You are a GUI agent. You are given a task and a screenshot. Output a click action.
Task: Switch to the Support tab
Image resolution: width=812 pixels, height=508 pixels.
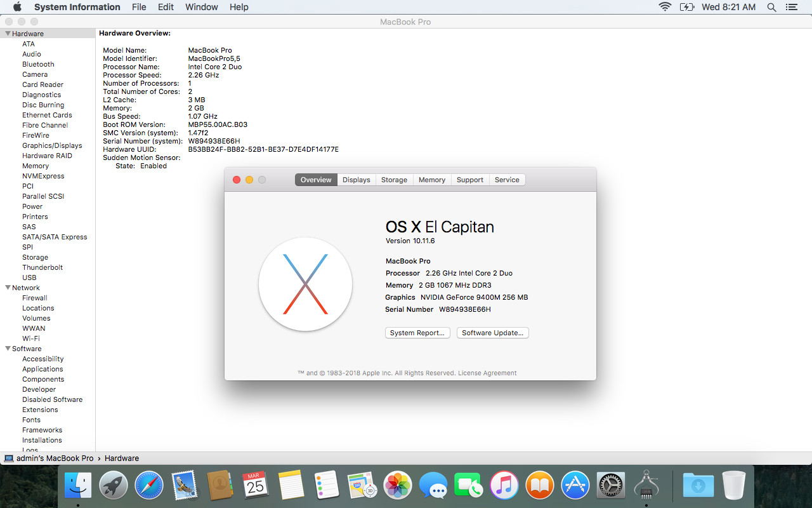(x=470, y=180)
